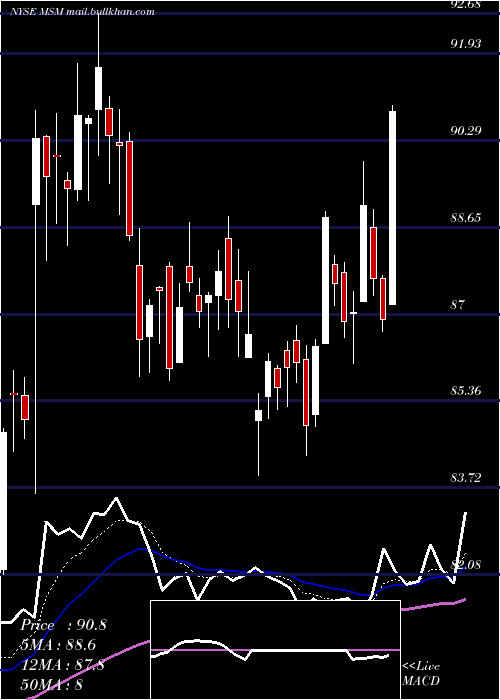
Task: Click the pink signal line in the MACD inset
Action: pos(275,650)
